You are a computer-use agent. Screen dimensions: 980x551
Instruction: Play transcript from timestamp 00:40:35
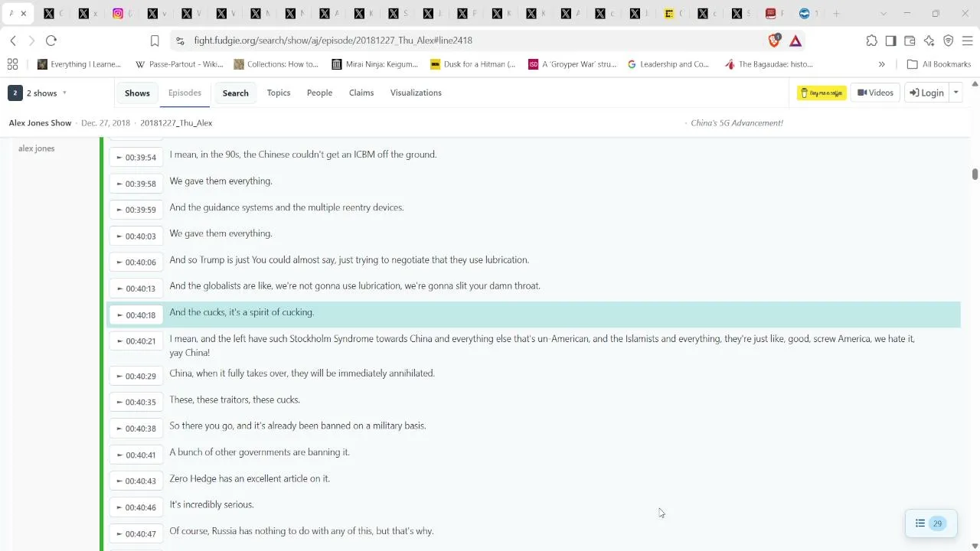click(136, 403)
